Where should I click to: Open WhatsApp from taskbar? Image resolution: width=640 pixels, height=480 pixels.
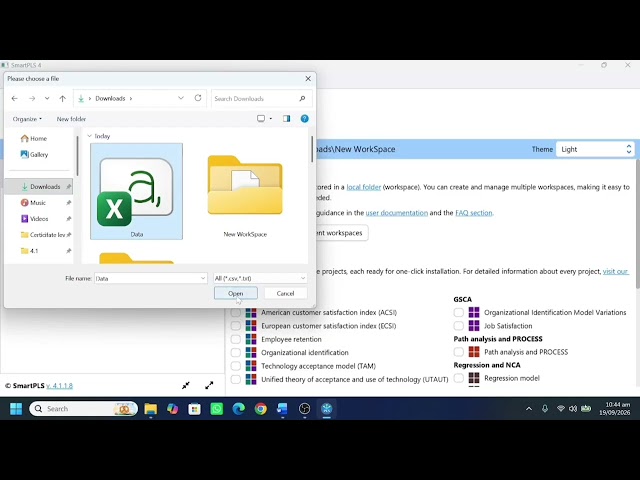[217, 409]
